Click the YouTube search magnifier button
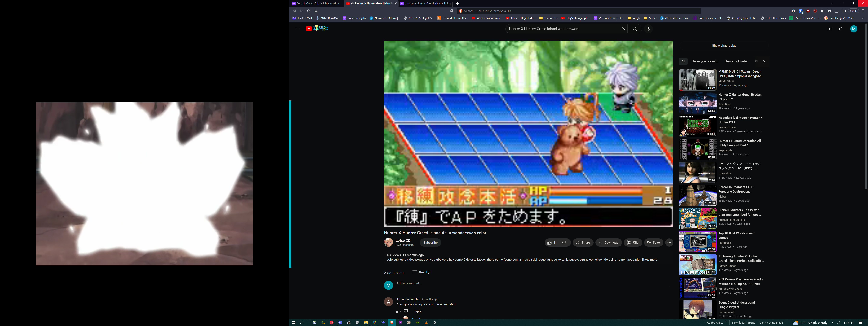 point(634,29)
